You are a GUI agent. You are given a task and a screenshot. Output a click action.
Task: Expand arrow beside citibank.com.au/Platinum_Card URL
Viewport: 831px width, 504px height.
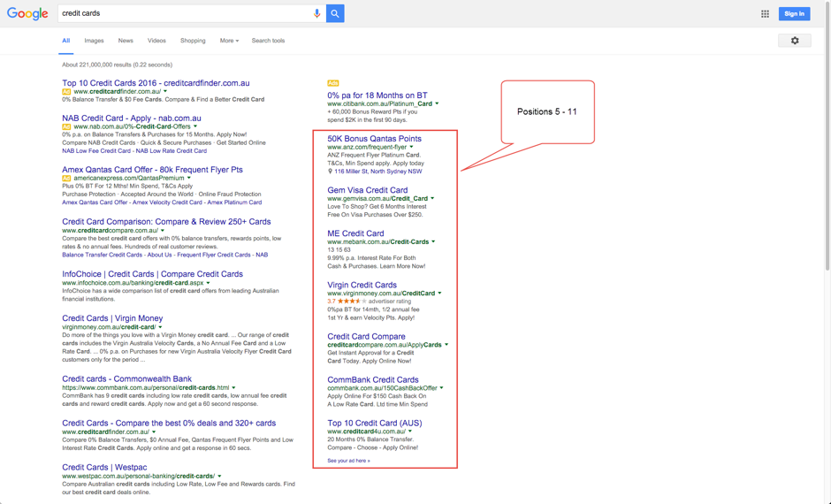437,103
